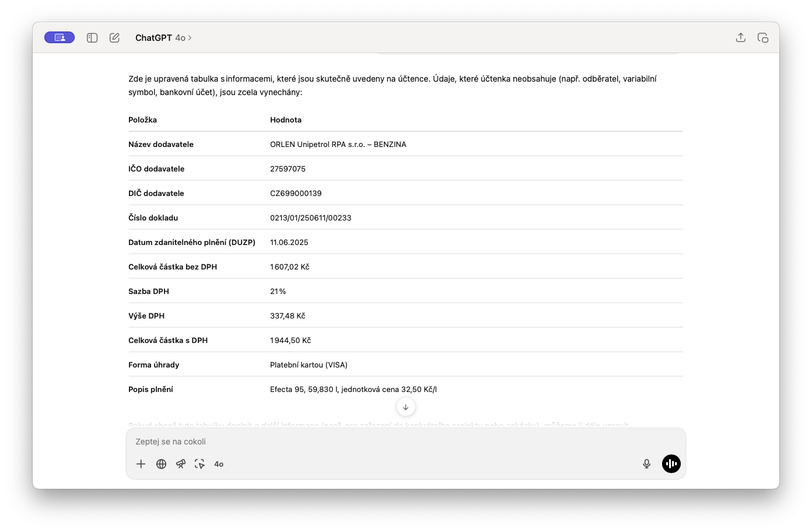Activate the screen selection capture icon
The width and height of the screenshot is (812, 532).
click(199, 464)
